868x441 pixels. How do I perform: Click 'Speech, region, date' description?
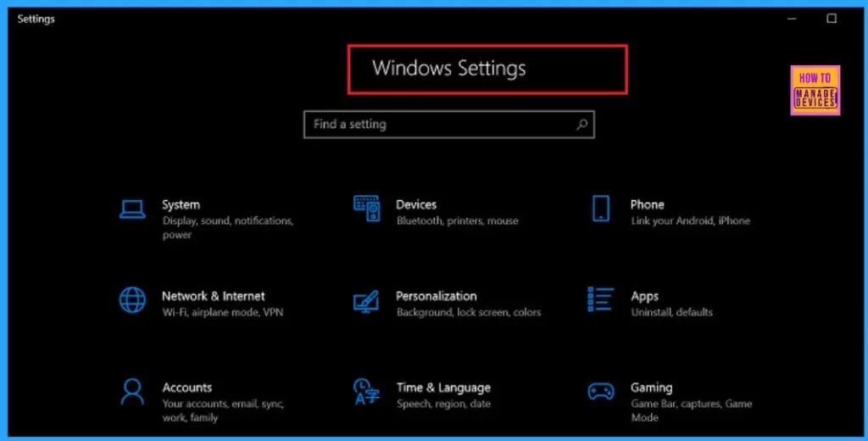[443, 404]
